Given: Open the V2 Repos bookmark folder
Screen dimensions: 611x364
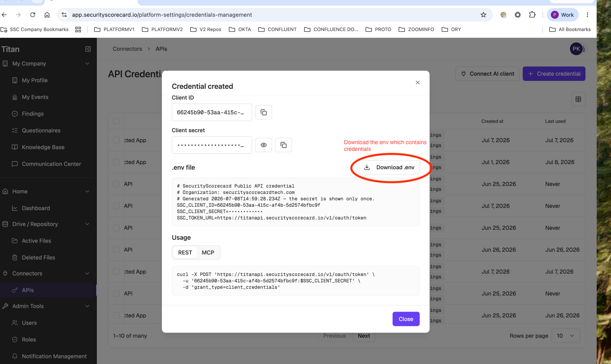Looking at the screenshot, I should 206,29.
